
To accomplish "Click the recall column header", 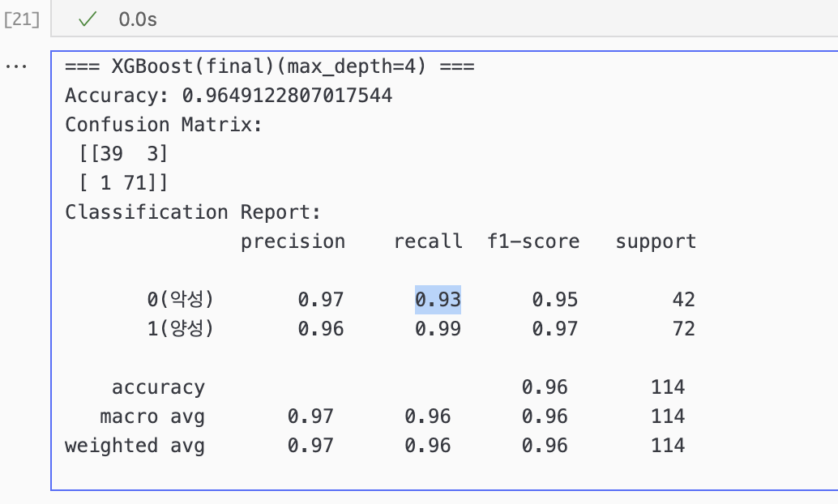I will tap(428, 241).
